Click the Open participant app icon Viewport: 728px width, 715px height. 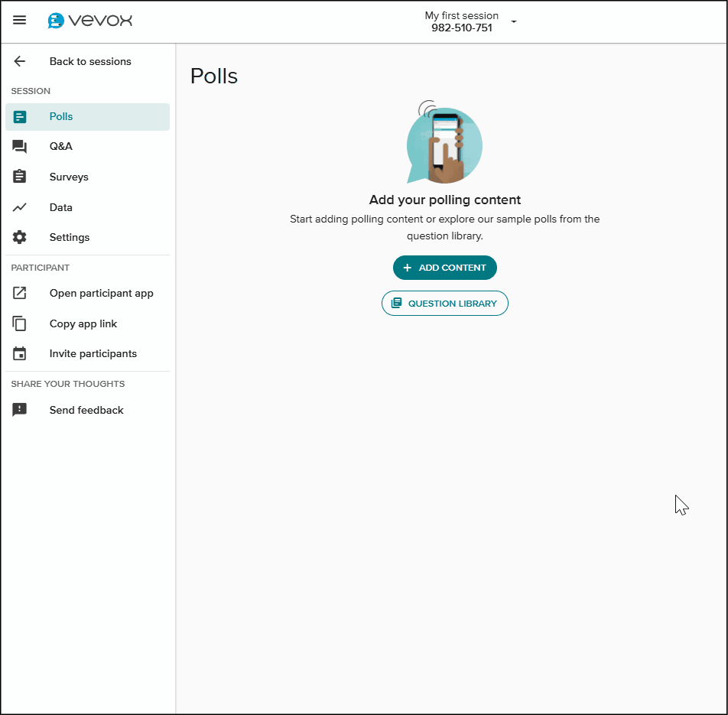pyautogui.click(x=20, y=293)
